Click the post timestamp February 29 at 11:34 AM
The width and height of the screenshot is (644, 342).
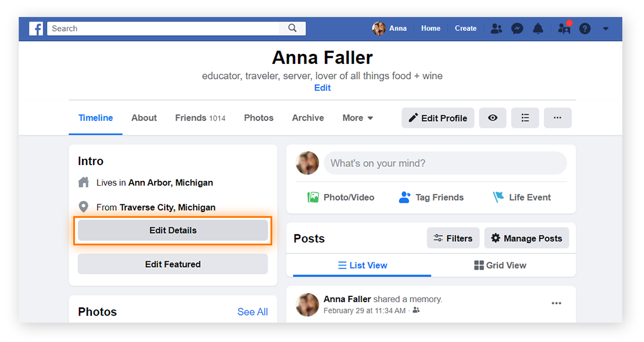(x=364, y=311)
